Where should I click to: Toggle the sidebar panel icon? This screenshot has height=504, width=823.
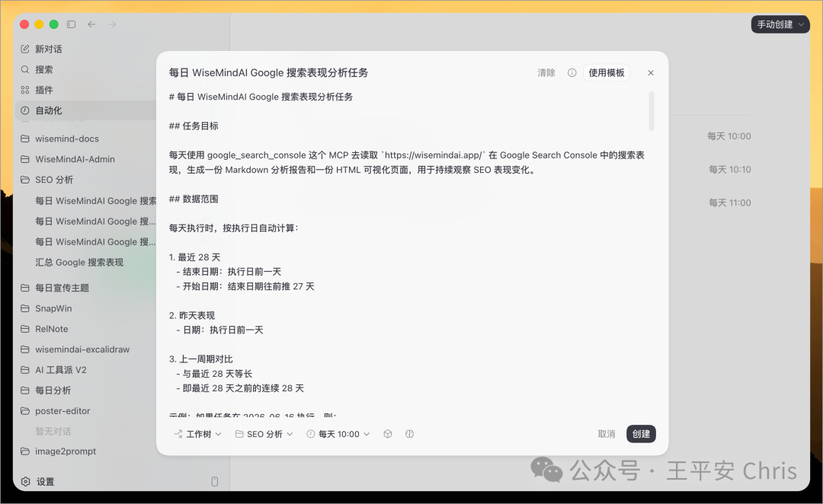point(72,24)
